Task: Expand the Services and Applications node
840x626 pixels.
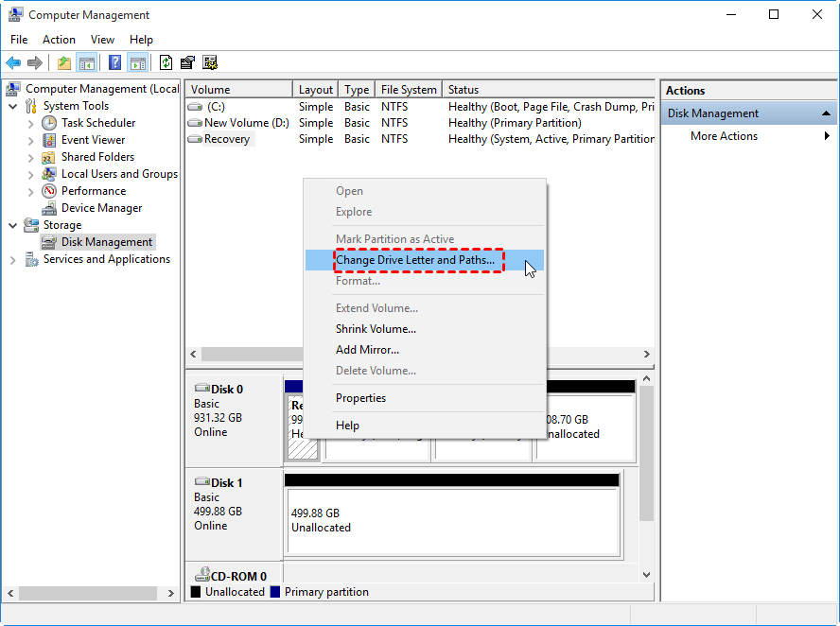Action: (x=13, y=260)
